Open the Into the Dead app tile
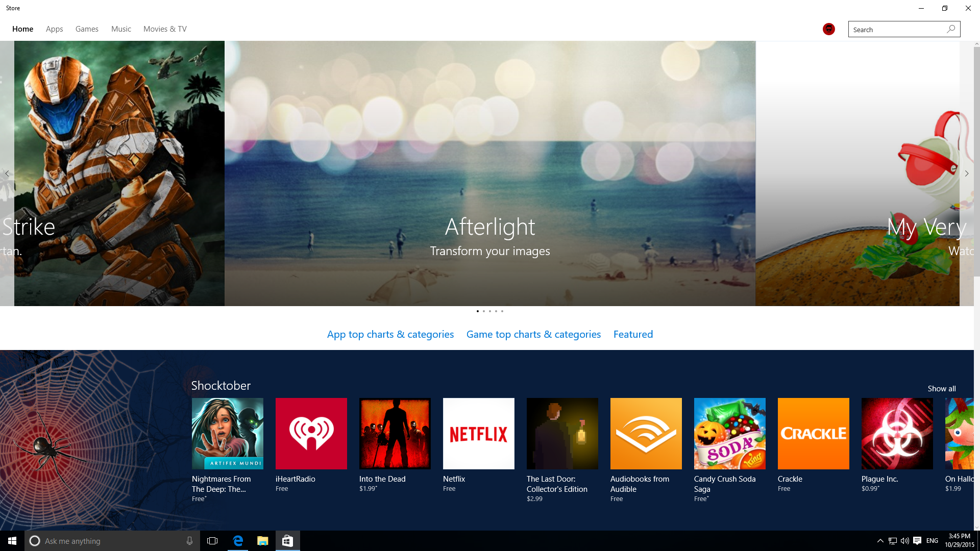The image size is (980, 551). coord(395,434)
